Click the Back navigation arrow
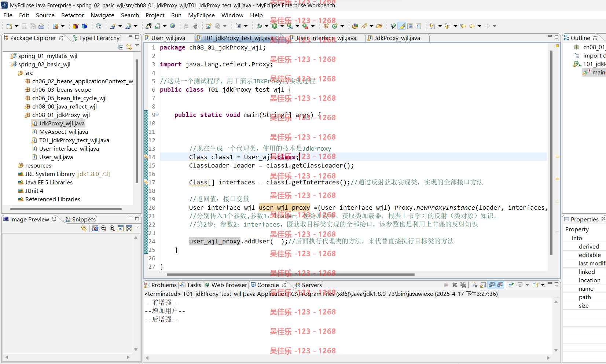 [472, 26]
